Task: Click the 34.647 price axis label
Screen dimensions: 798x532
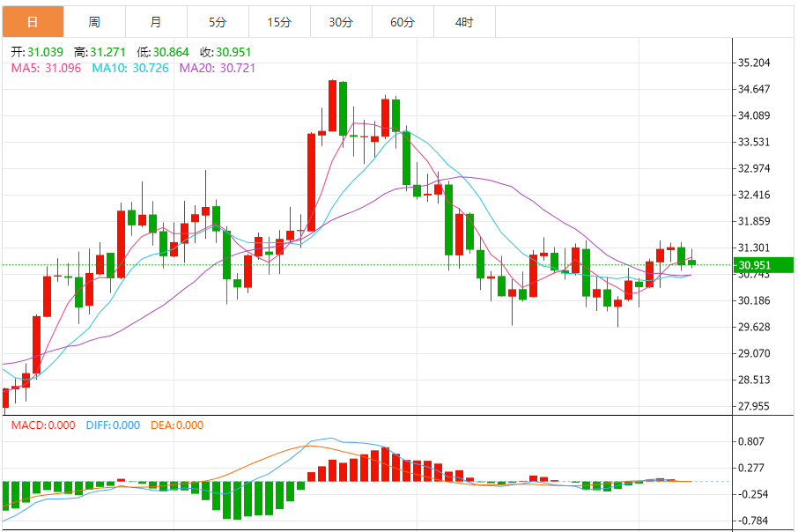Action: (754, 89)
